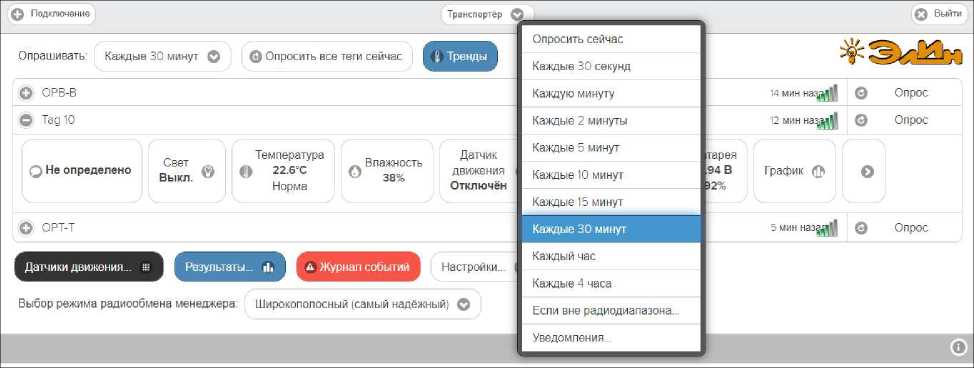Image resolution: width=974 pixels, height=368 pixels.
Task: Click the info icon in the footer
Action: 958,347
